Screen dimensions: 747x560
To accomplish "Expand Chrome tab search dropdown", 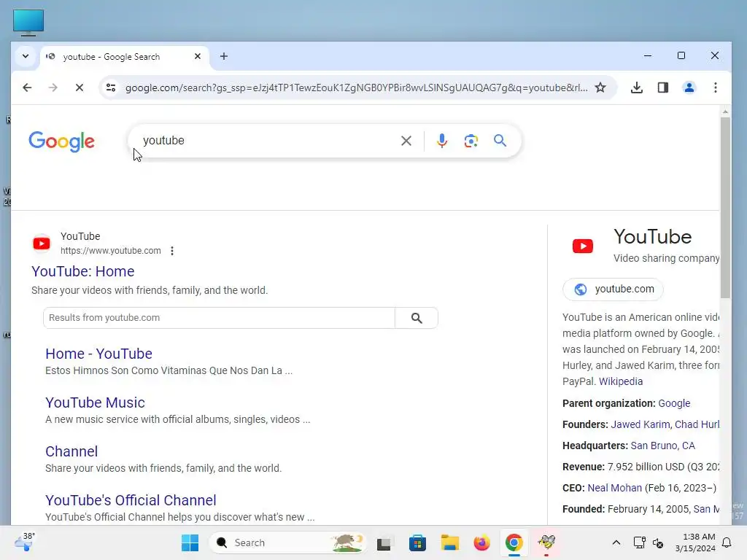I will [x=26, y=56].
